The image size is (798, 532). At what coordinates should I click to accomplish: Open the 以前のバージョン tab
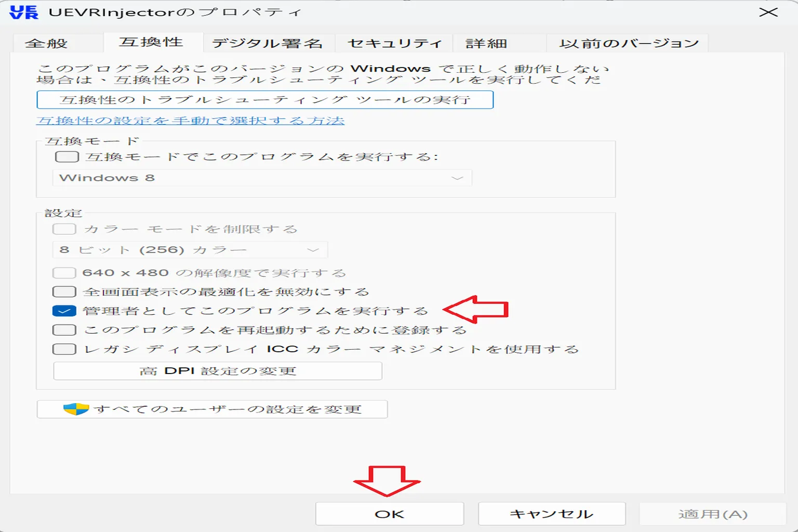pos(629,43)
